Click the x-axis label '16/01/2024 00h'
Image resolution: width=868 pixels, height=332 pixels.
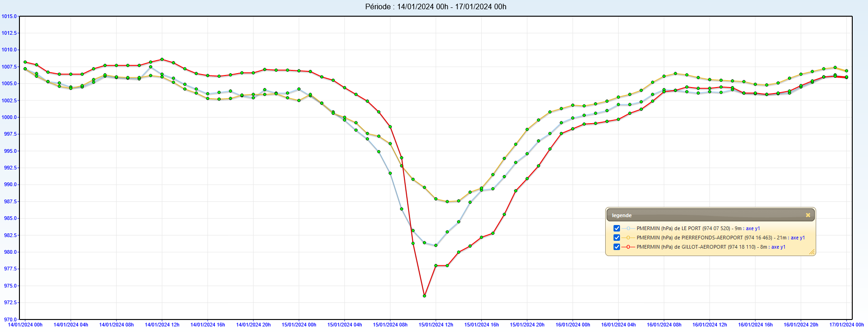tap(573, 325)
